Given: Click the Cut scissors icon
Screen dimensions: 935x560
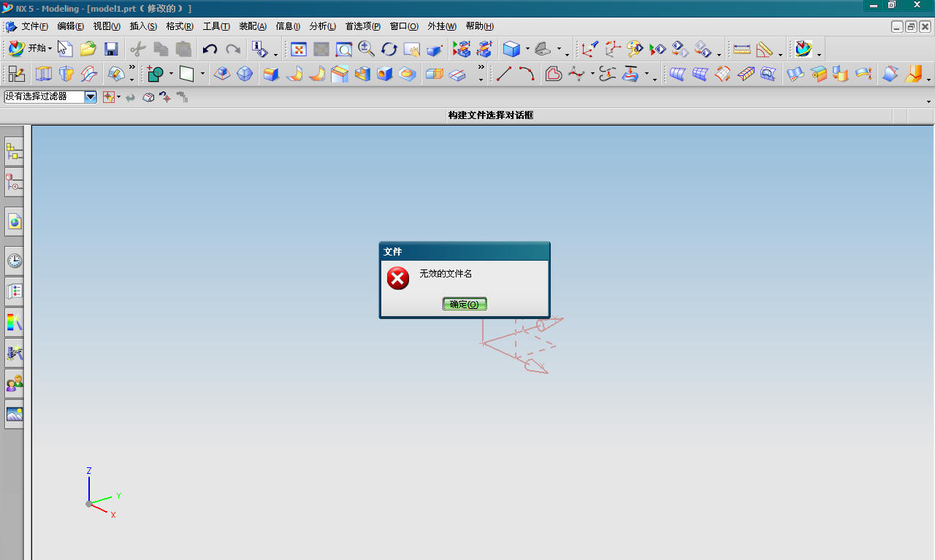Looking at the screenshot, I should [x=138, y=49].
